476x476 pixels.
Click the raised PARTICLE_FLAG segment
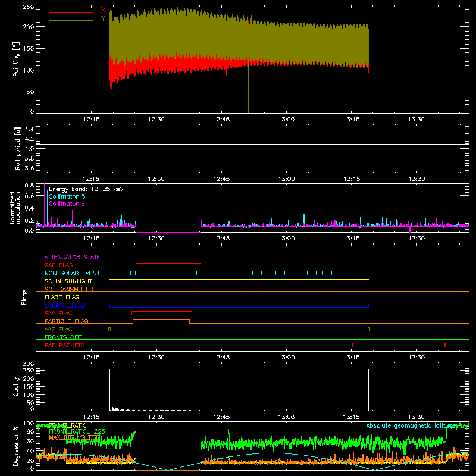click(x=161, y=320)
